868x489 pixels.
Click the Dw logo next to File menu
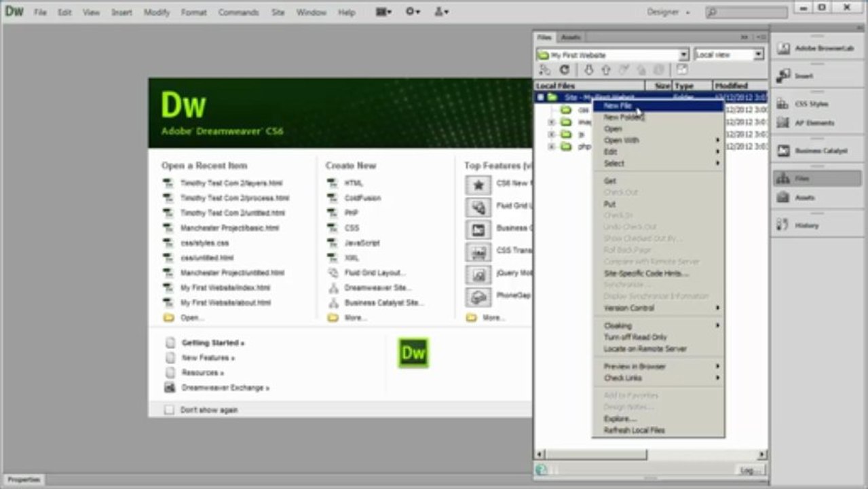tap(14, 12)
